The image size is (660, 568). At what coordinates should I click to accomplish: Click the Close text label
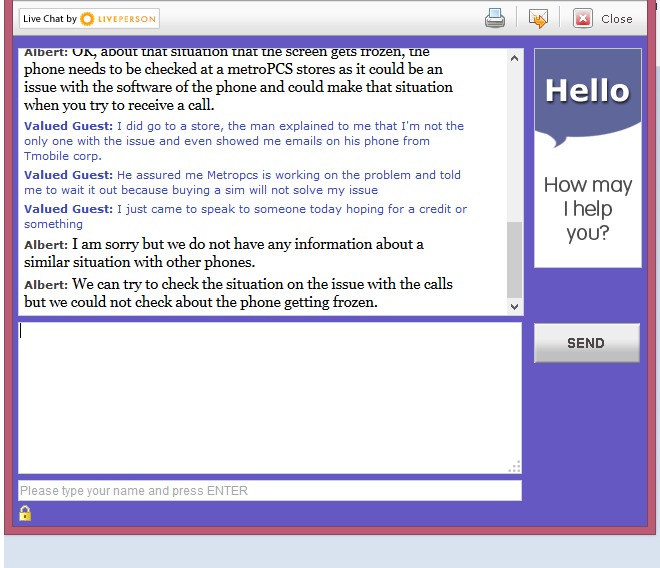[617, 19]
